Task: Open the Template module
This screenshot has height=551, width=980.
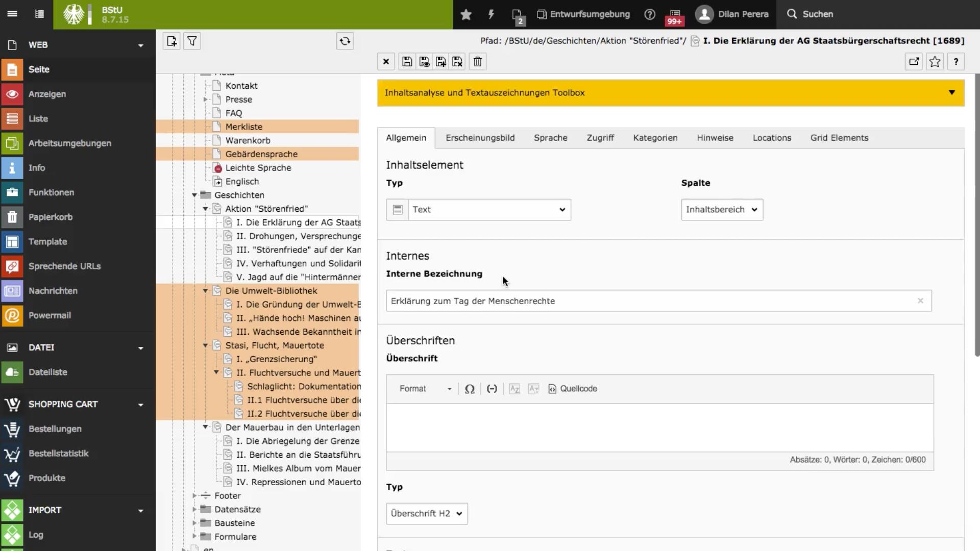Action: (78, 242)
